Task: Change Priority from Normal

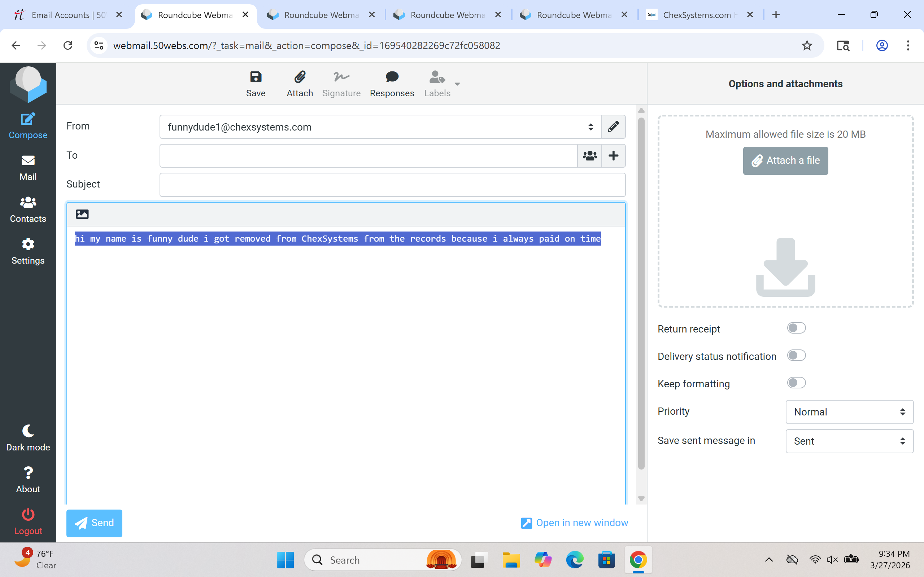Action: coord(849,412)
